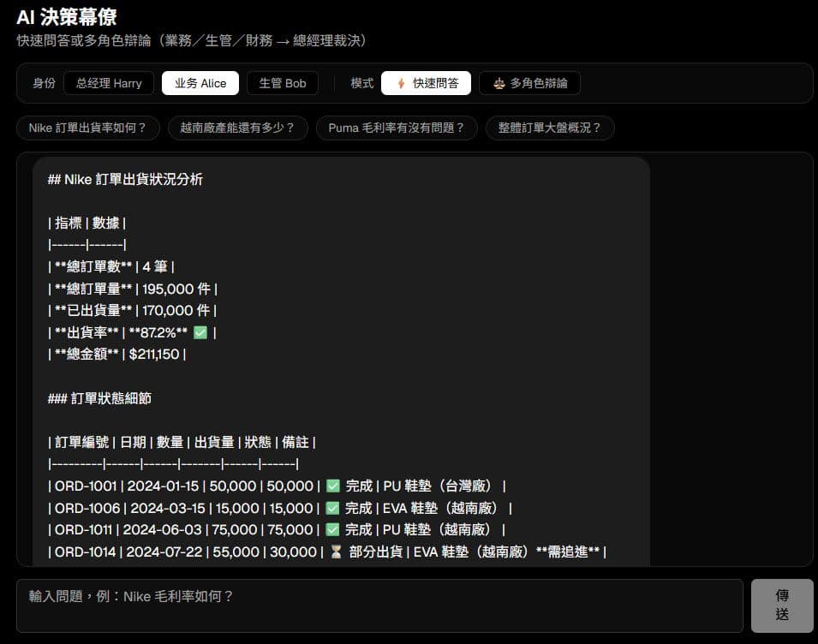Click the lightning icon in 快速問答

point(401,83)
